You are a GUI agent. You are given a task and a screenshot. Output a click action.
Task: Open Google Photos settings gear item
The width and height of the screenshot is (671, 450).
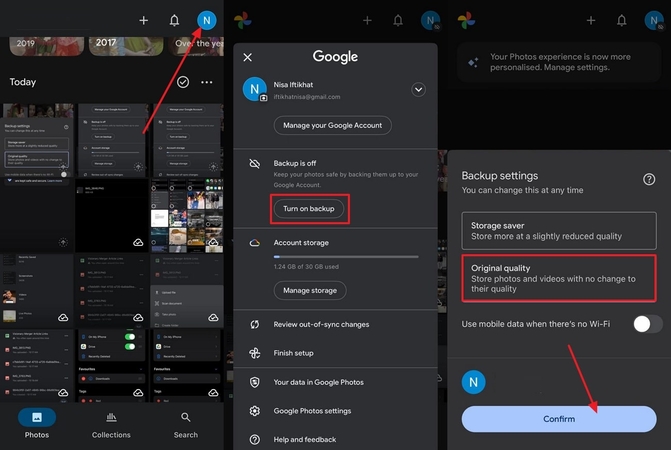(x=310, y=411)
